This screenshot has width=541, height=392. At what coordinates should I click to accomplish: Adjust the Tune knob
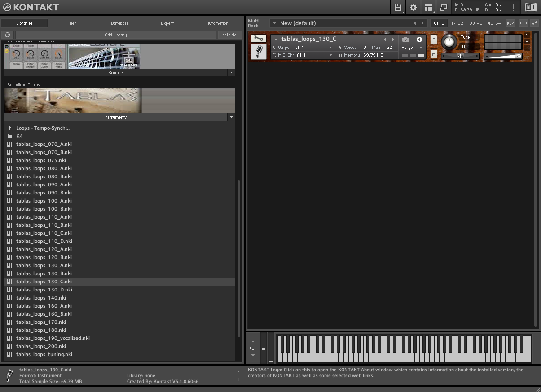pyautogui.click(x=448, y=43)
